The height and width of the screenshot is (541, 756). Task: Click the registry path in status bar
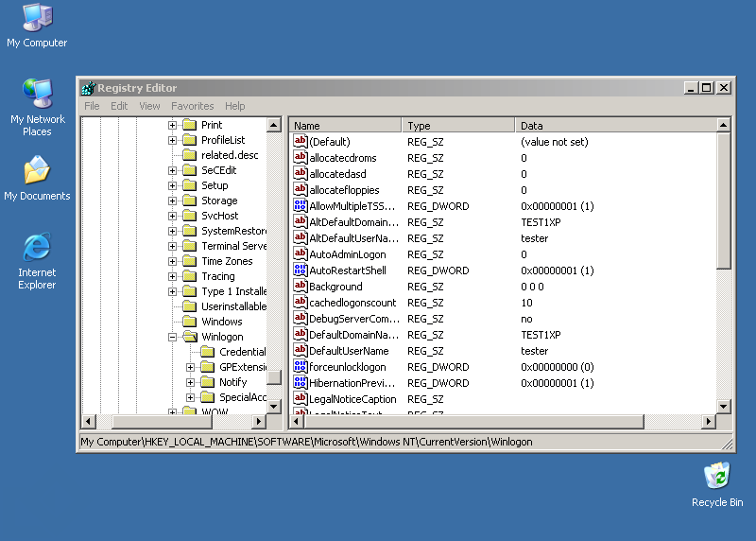coord(306,442)
